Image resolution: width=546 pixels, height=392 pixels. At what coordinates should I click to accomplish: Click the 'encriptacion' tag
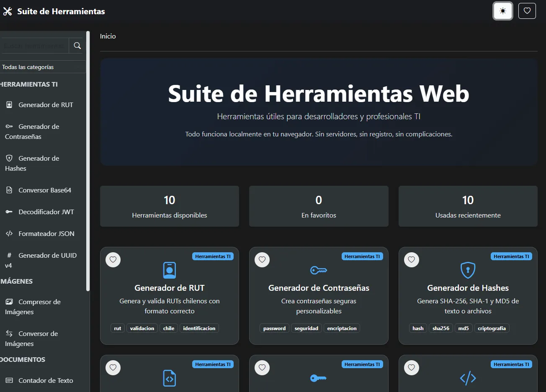[x=342, y=328]
